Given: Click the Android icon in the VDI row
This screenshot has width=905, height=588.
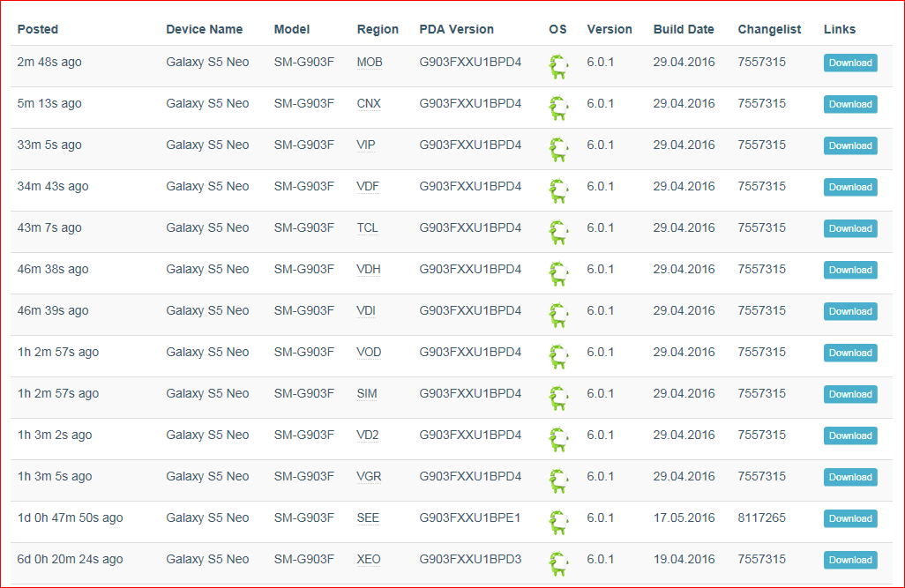Looking at the screenshot, I should coord(558,316).
